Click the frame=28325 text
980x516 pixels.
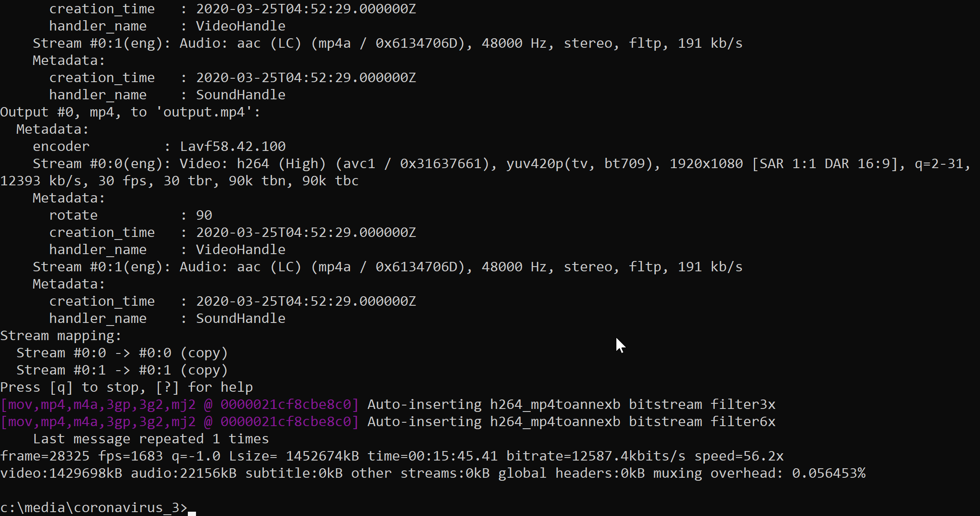tap(45, 456)
